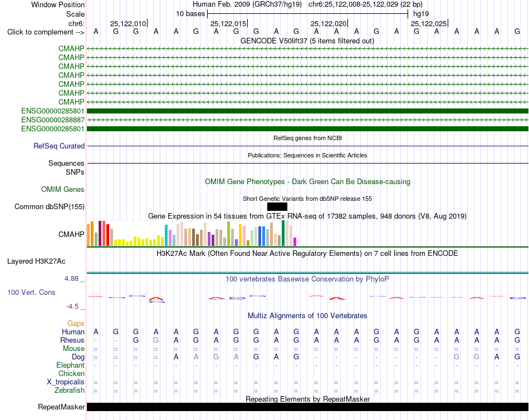
Task: Click the hg19 label next to scale bar
Action: (x=421, y=14)
